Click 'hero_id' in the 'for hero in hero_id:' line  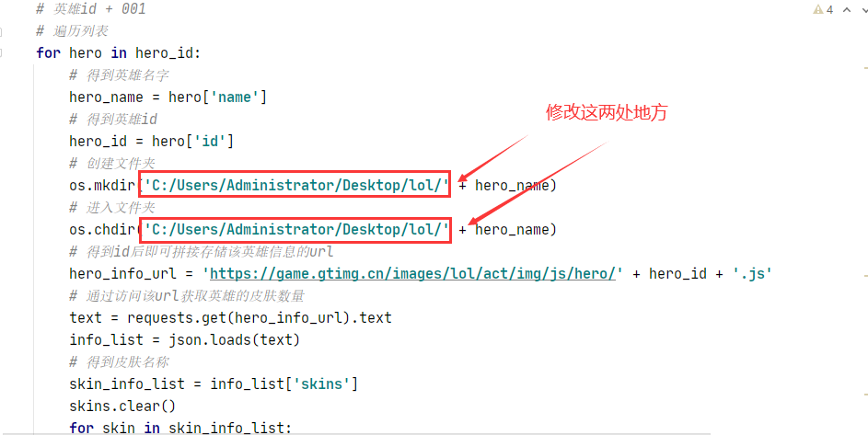[165, 53]
